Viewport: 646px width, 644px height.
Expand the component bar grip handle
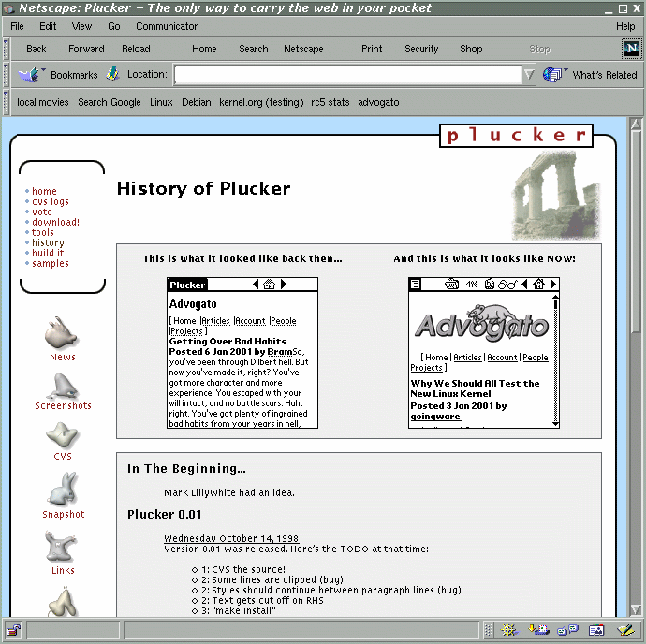click(x=488, y=630)
